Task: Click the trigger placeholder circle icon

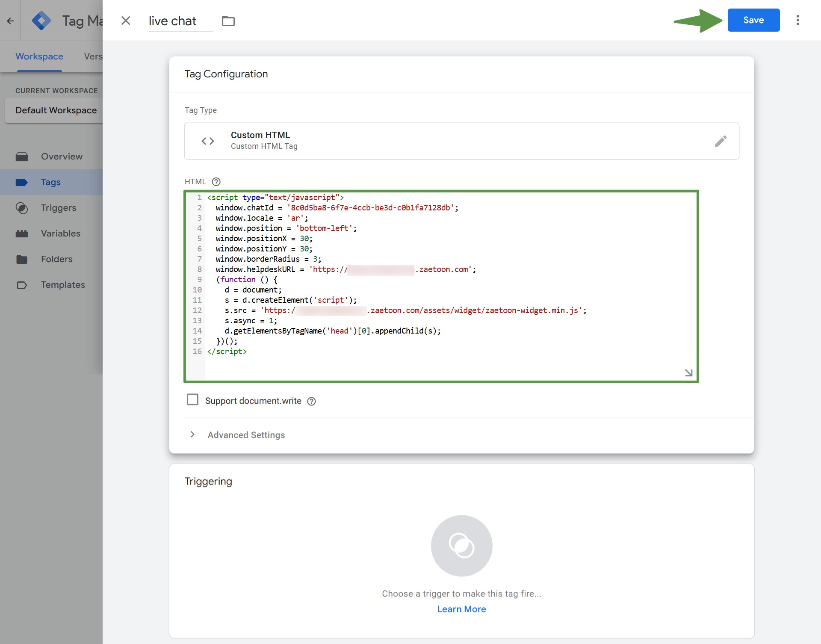Action: (x=461, y=546)
